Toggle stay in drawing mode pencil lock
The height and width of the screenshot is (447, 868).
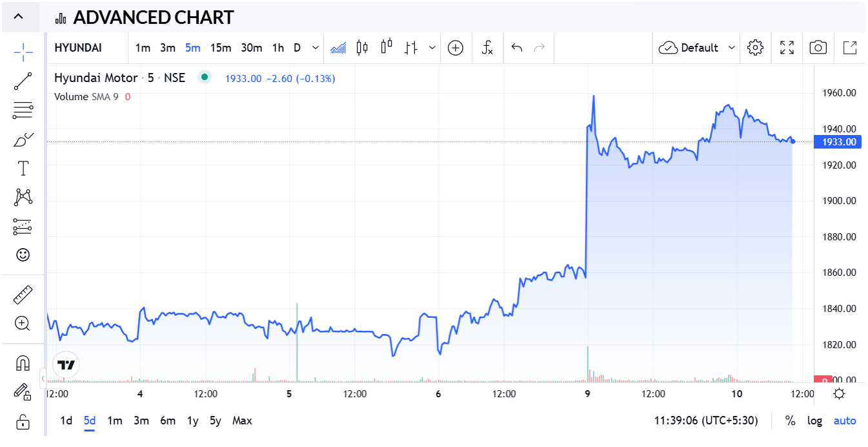point(23,392)
